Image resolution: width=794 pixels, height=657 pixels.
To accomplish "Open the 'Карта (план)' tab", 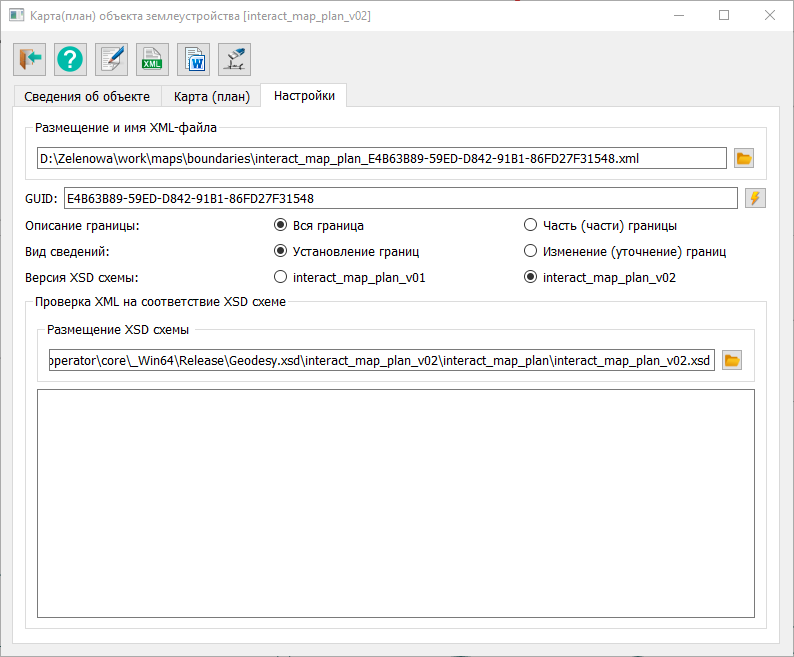I will click(211, 96).
